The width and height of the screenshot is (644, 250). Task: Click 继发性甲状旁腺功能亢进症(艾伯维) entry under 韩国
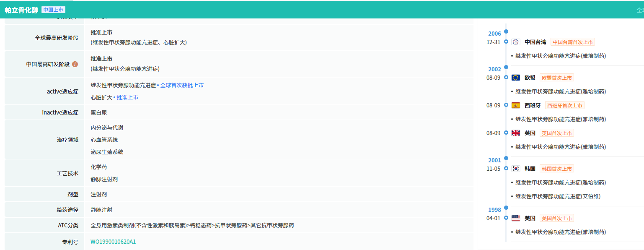tap(558, 196)
